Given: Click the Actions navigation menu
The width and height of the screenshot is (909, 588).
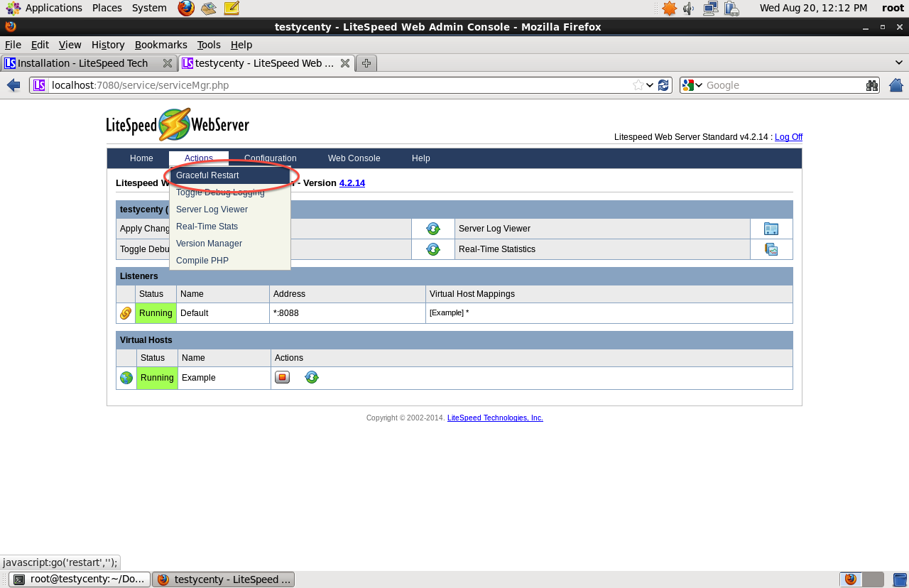Looking at the screenshot, I should click(199, 158).
